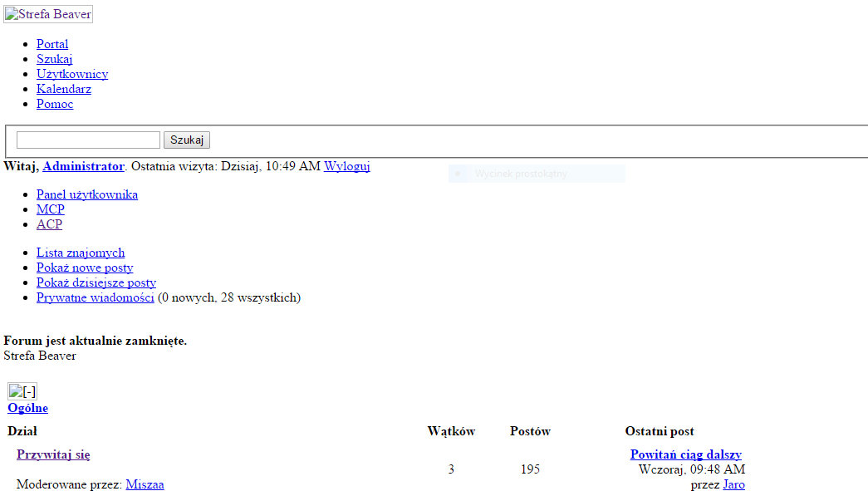868x491 pixels.
Task: Log out via Wyloguj link
Action: tap(347, 167)
